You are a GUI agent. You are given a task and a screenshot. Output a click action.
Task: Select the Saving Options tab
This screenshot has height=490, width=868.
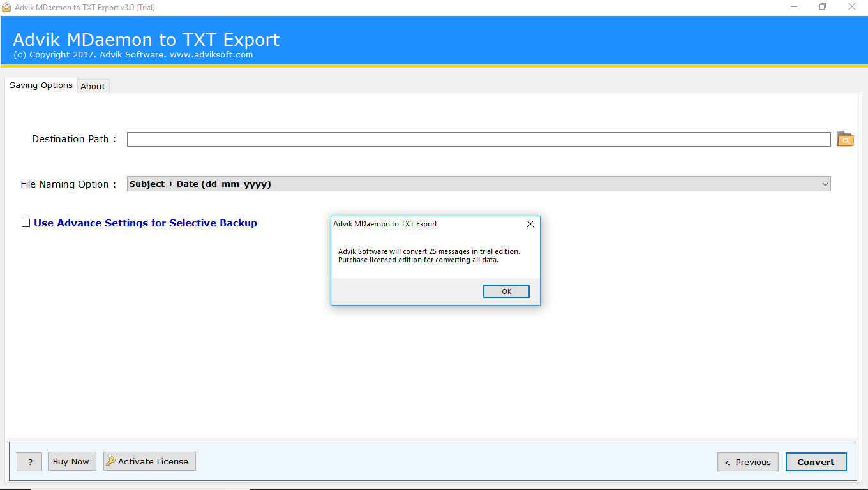[41, 85]
